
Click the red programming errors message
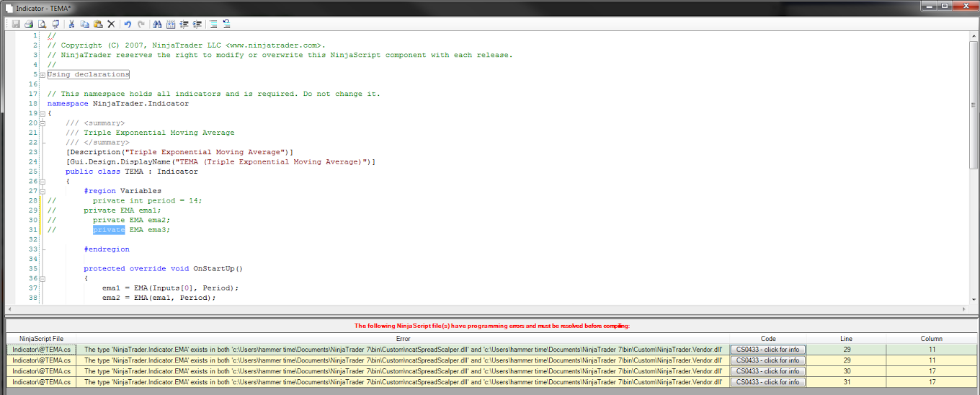point(491,326)
